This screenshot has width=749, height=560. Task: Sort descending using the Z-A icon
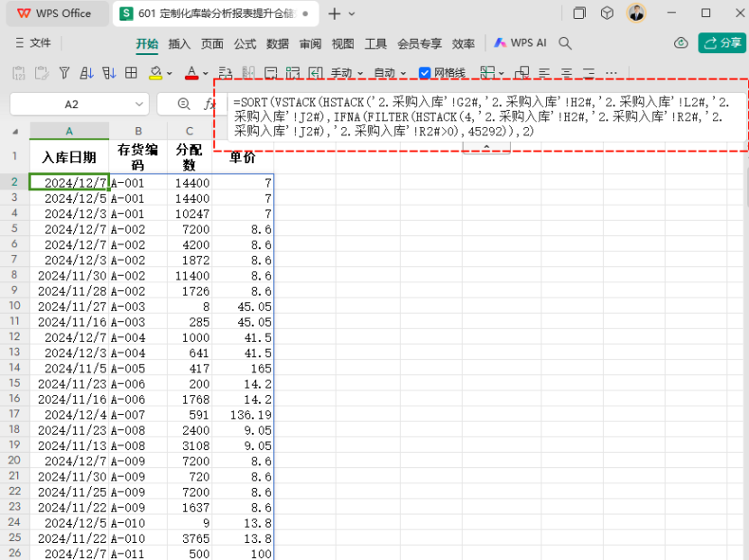click(x=109, y=73)
